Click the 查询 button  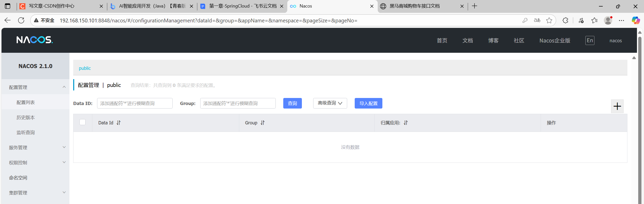(292, 103)
